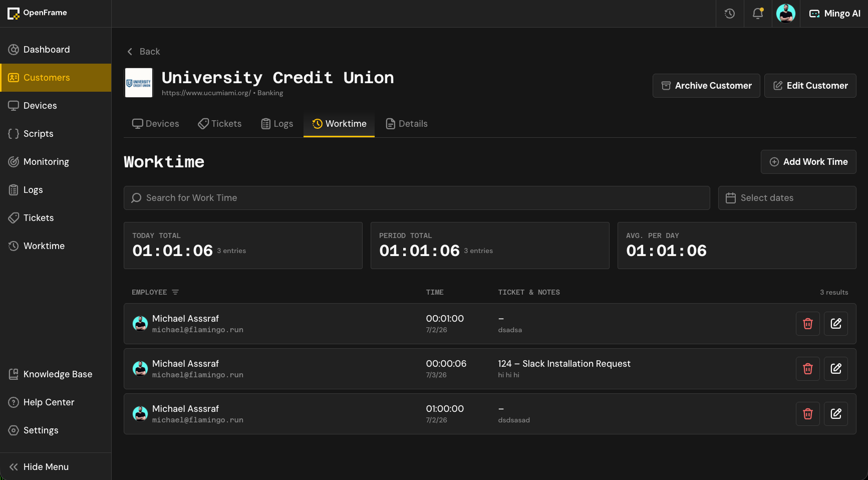Edit the Slack Installation Request entry
868x480 pixels.
click(x=836, y=369)
